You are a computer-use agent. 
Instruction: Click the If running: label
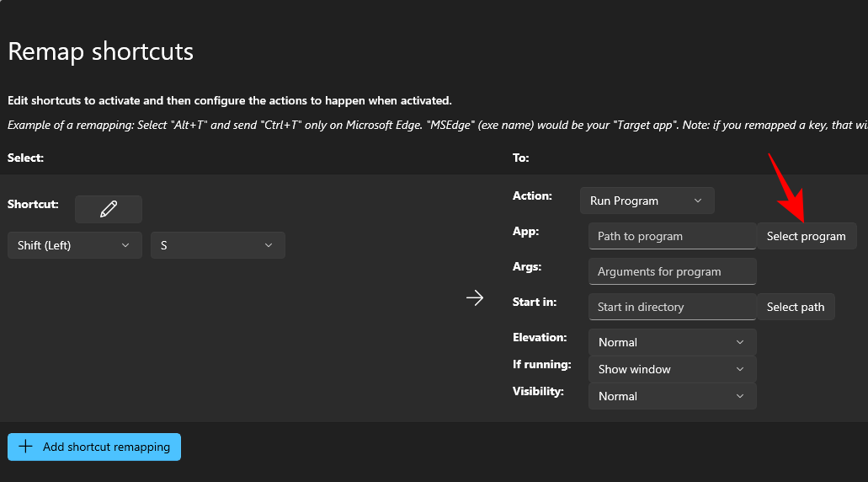coord(542,364)
